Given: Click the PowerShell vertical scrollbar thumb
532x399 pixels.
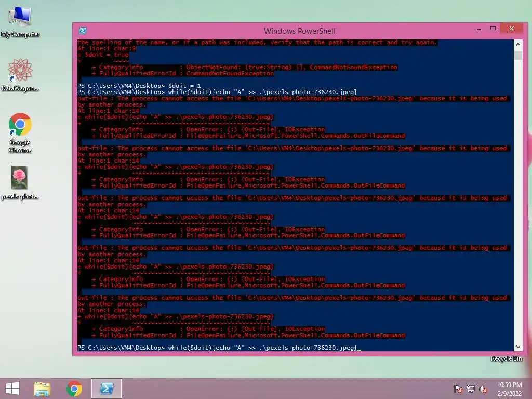Looking at the screenshot, I should (518, 55).
